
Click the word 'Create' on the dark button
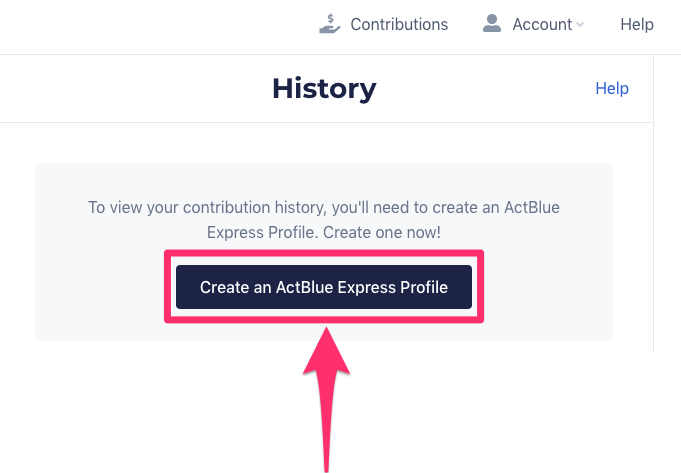(x=224, y=287)
